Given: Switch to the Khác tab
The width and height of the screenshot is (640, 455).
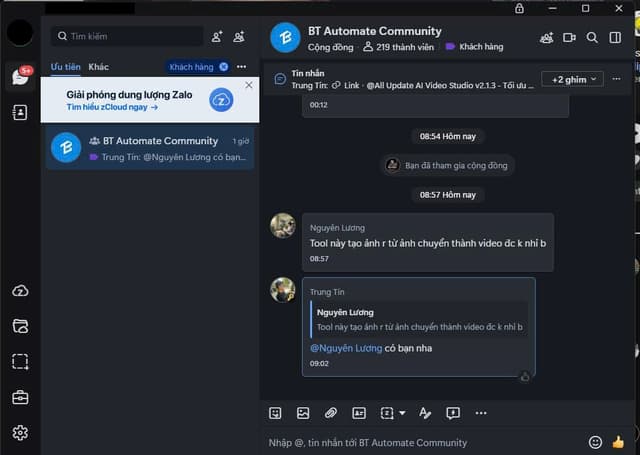Looking at the screenshot, I should (98, 67).
